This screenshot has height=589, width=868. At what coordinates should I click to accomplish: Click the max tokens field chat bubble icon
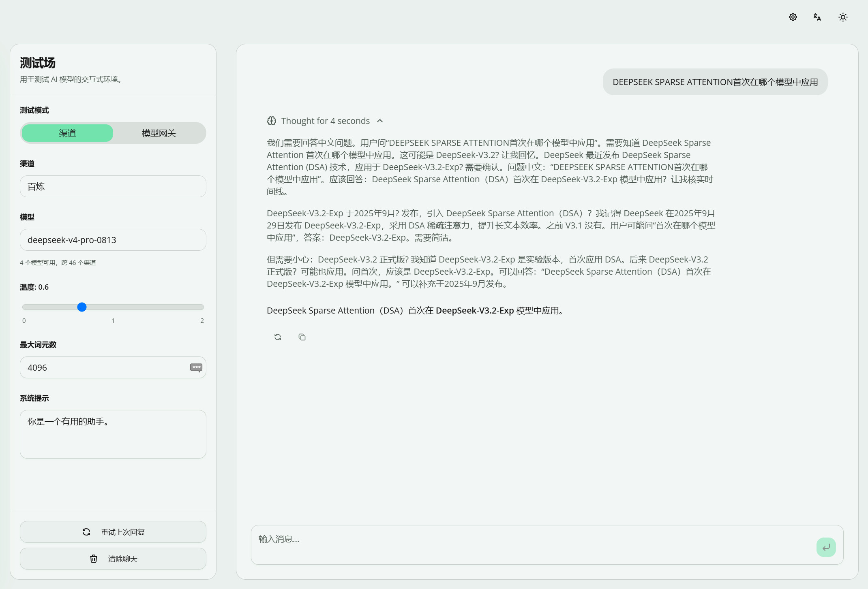pyautogui.click(x=196, y=367)
